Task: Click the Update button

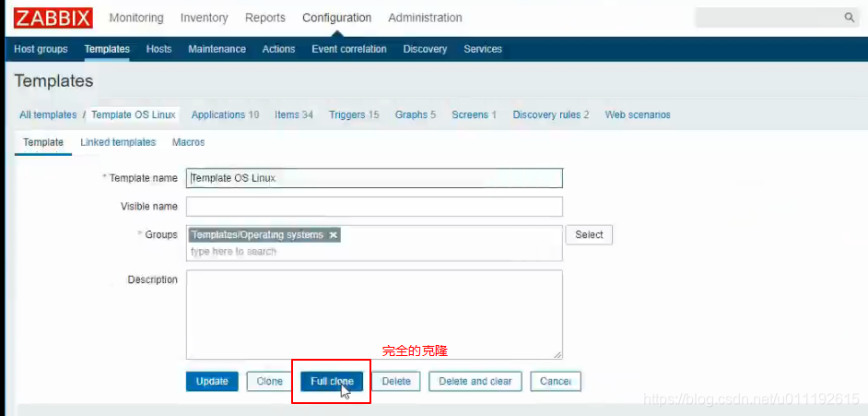Action: tap(212, 381)
